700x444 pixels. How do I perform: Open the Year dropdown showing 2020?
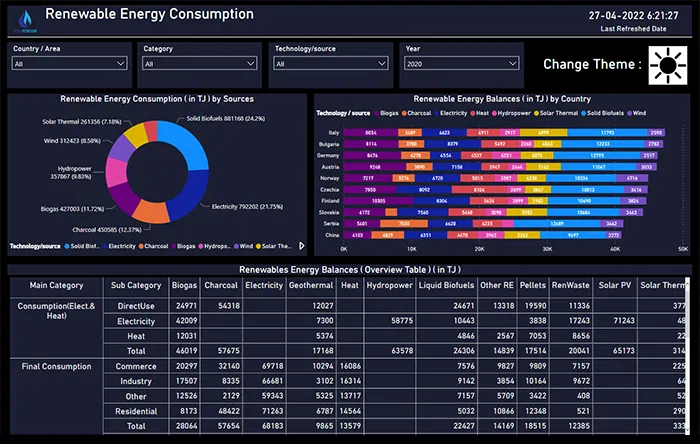[460, 64]
